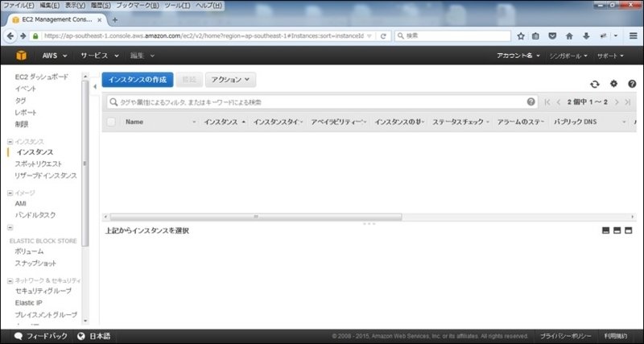Screen dimensions: 644x344
Task: Toggle the select-all instances checkbox
Action: (x=111, y=122)
